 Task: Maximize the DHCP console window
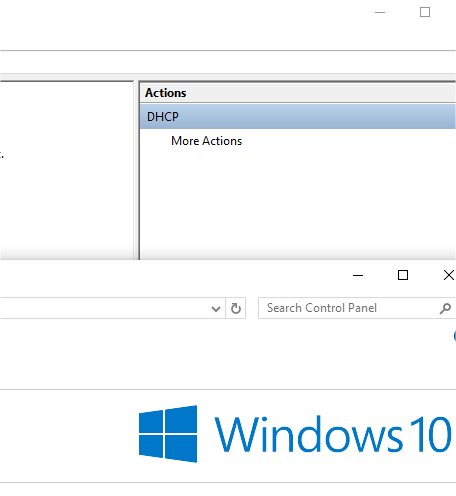tap(425, 12)
